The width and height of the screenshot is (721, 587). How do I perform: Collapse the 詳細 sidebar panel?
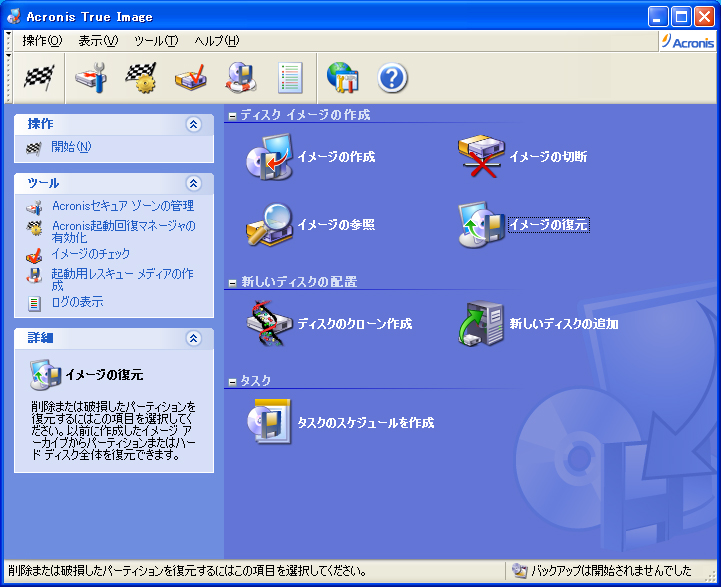pos(194,338)
